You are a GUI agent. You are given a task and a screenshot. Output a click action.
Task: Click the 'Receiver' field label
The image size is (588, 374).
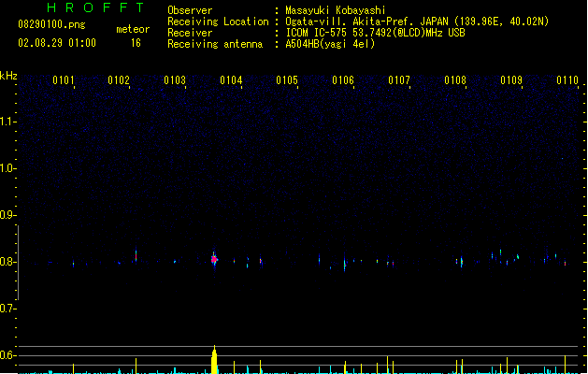[190, 33]
